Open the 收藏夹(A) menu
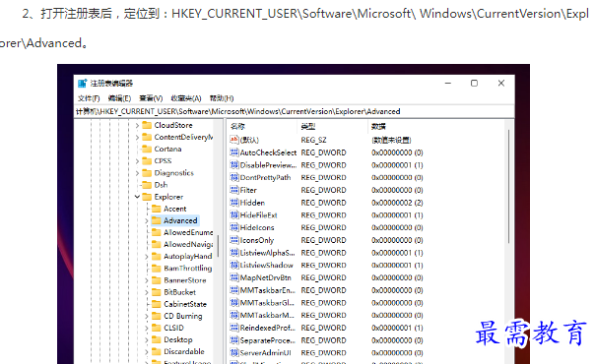The image size is (595, 364). click(x=186, y=98)
